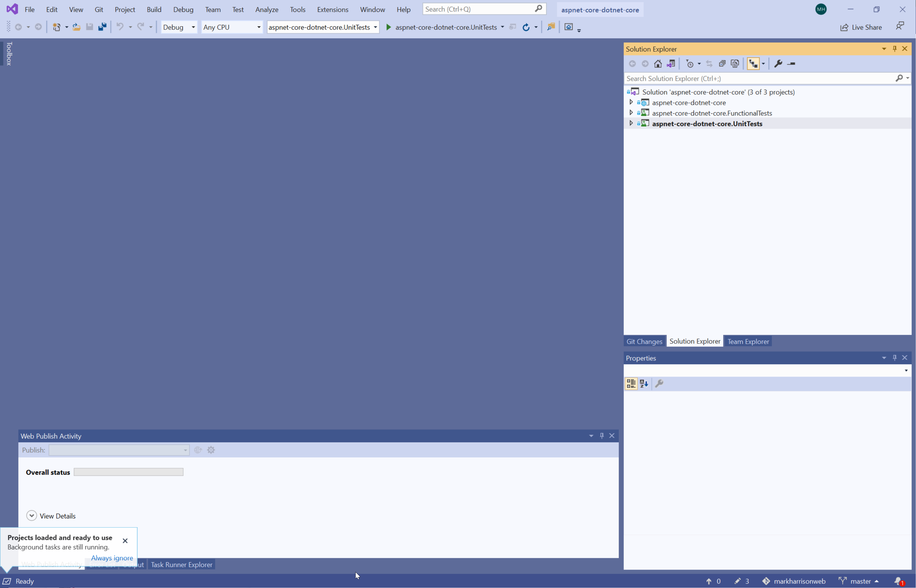Open Properties via the wrench icon
Image resolution: width=916 pixels, height=588 pixels.
pos(778,64)
